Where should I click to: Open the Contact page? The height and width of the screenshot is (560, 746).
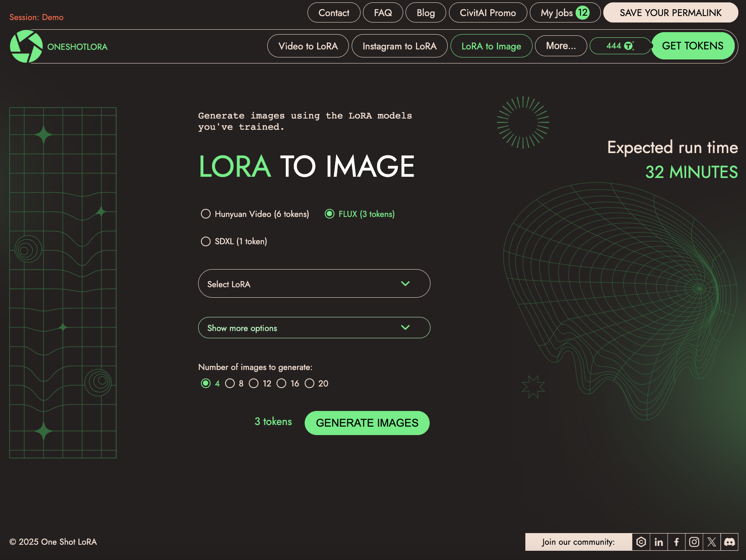point(334,12)
